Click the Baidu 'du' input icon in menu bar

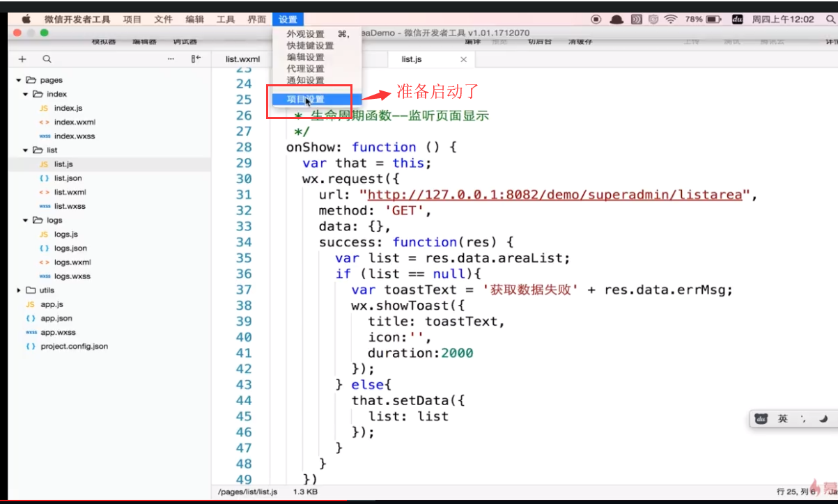coord(738,19)
